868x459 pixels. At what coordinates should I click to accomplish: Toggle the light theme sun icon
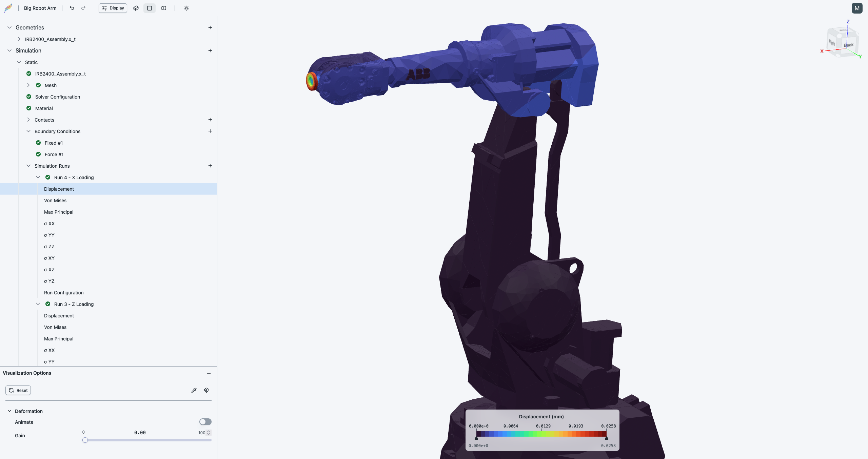point(186,8)
